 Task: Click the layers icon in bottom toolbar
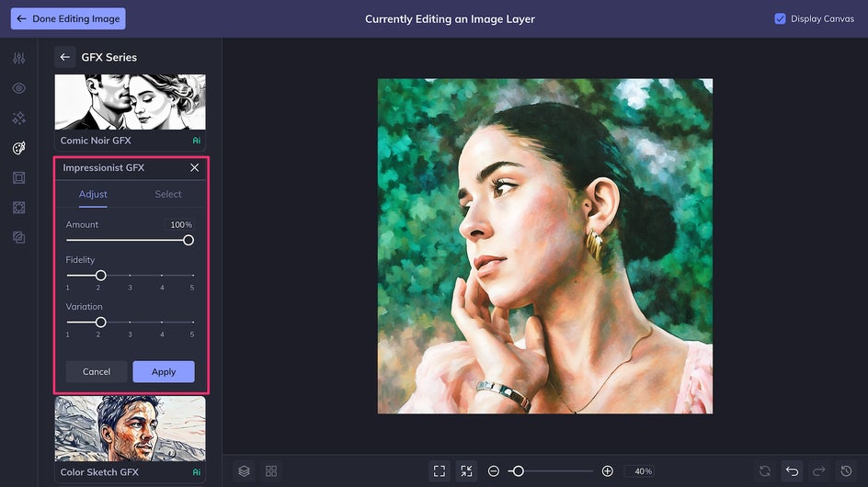tap(244, 470)
